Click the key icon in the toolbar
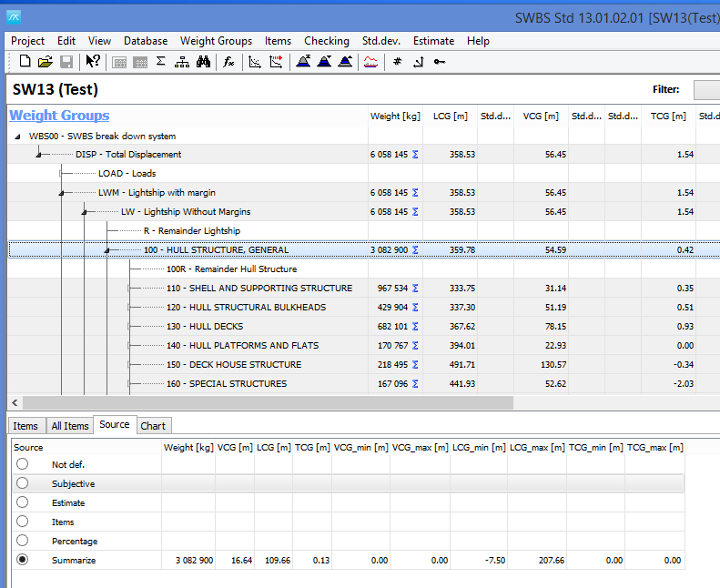The width and height of the screenshot is (720, 588). [440, 62]
